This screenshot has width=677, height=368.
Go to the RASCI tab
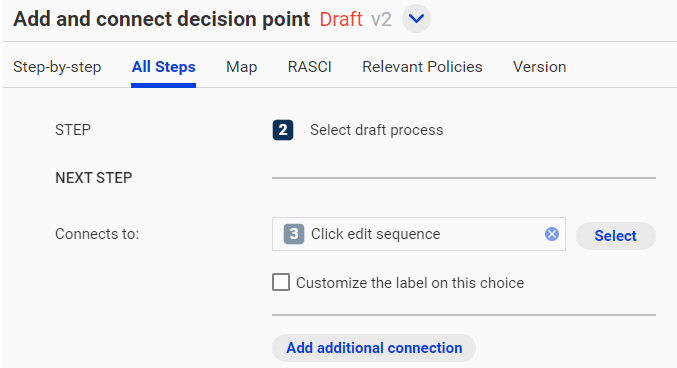[x=310, y=67]
